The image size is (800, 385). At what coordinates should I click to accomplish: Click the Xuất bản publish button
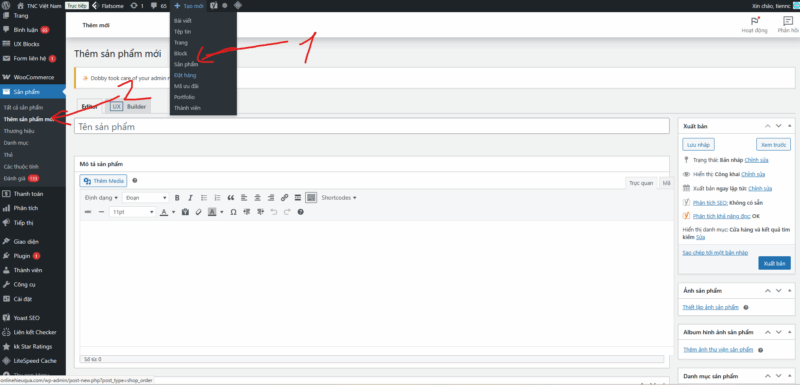point(774,264)
